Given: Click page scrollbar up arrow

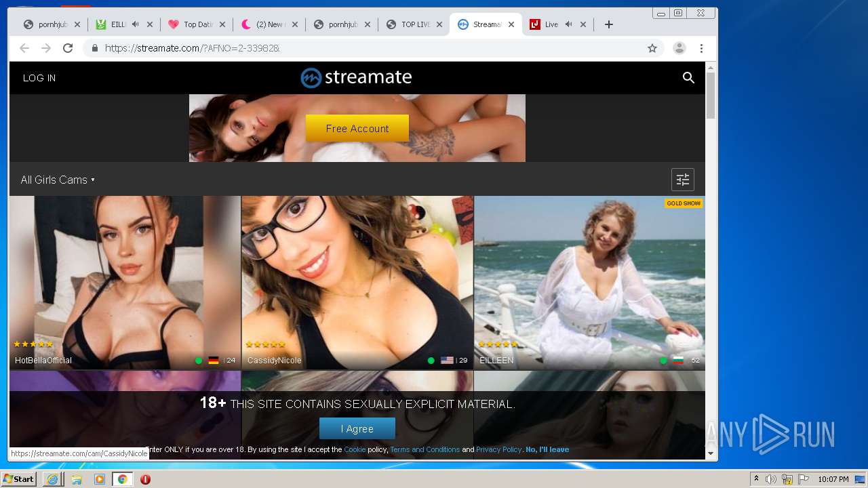Looking at the screenshot, I should point(711,68).
